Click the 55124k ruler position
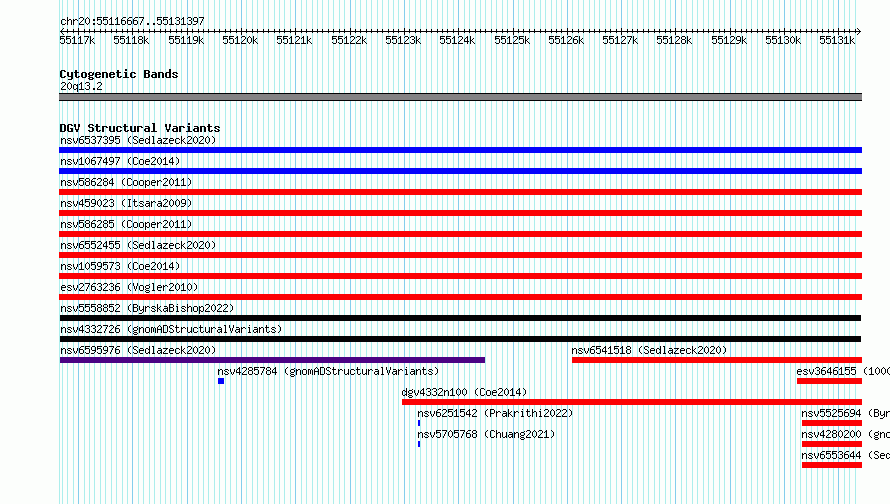 (457, 40)
